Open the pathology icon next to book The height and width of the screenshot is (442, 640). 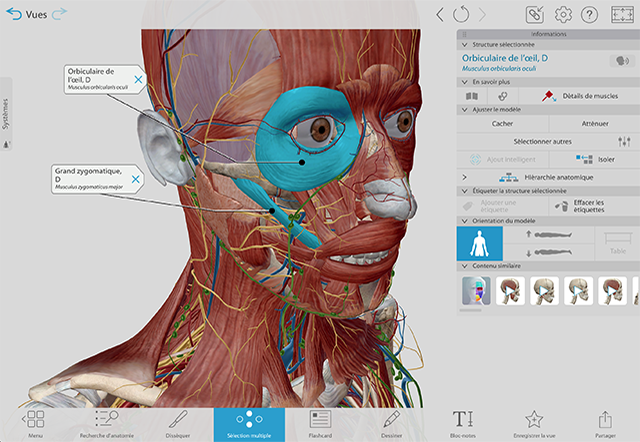click(x=503, y=96)
